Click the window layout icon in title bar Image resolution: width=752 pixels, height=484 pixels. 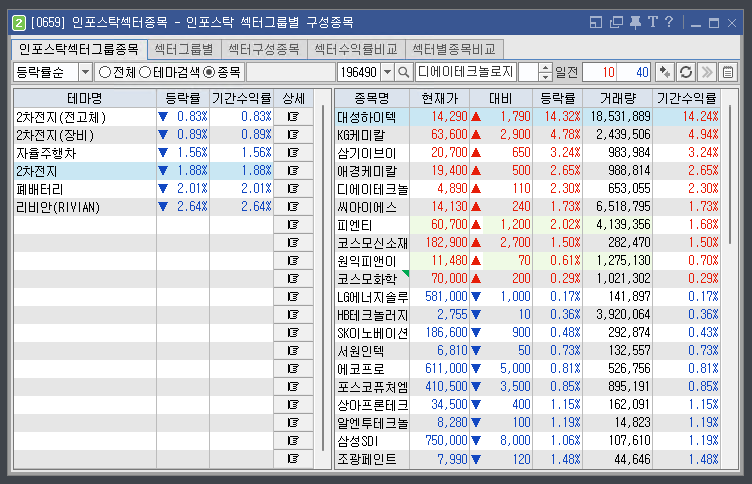coord(596,22)
